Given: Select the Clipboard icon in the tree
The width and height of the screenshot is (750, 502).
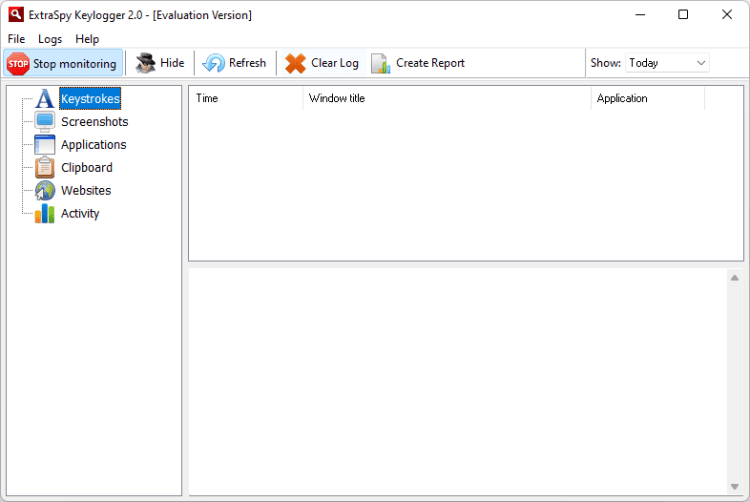Looking at the screenshot, I should (x=44, y=167).
